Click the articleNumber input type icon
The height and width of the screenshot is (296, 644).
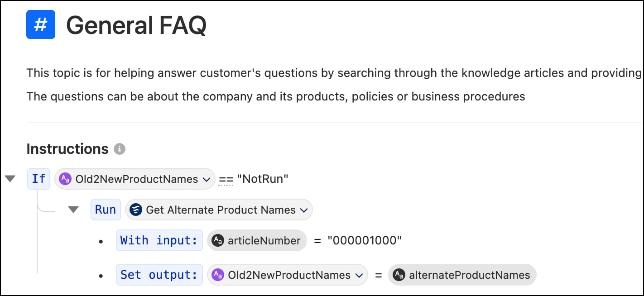click(x=218, y=241)
